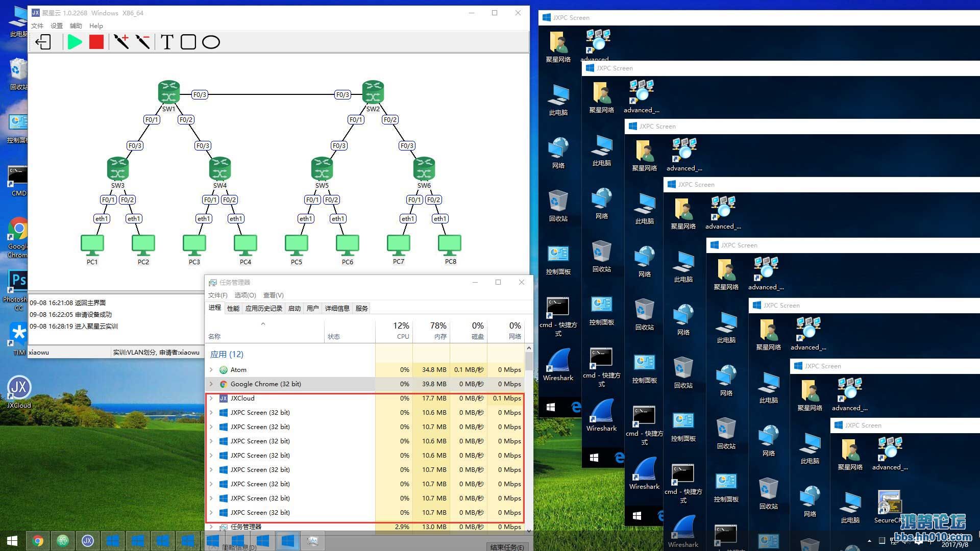
Task: Sort processes by the 磁盘 column header
Action: pyautogui.click(x=469, y=330)
